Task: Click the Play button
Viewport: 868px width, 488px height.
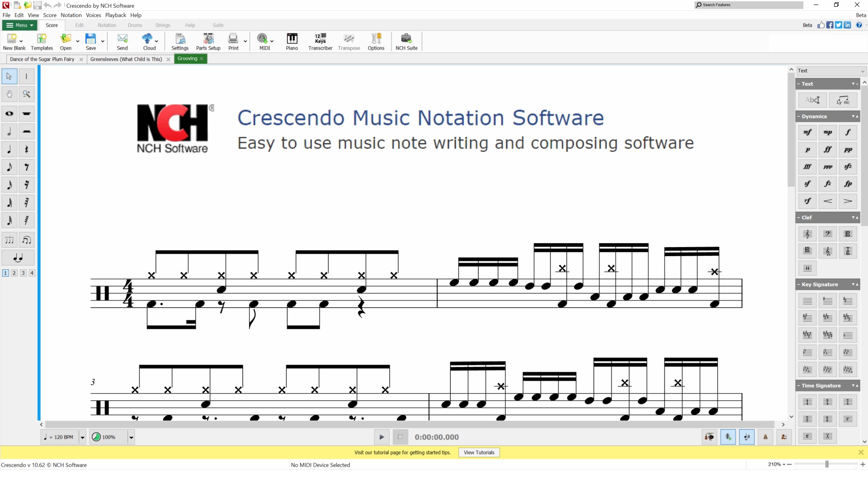Action: (381, 437)
